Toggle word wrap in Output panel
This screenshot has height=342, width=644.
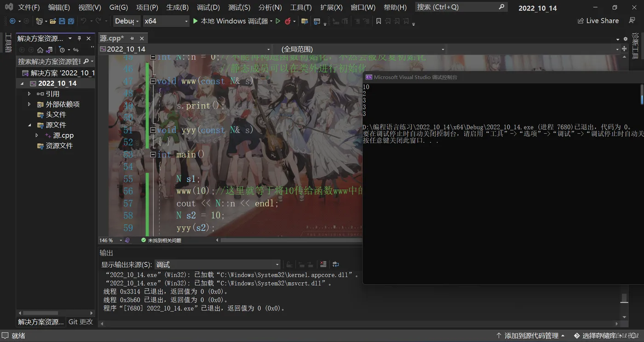(336, 264)
